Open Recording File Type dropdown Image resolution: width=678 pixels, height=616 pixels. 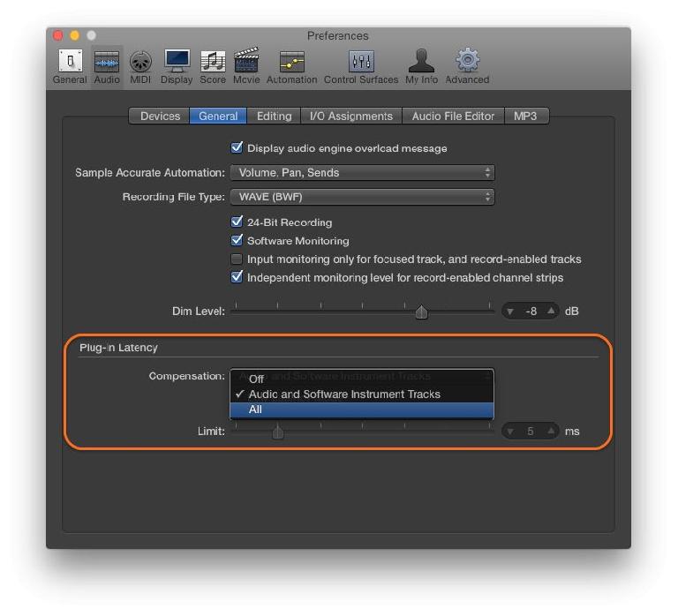362,197
